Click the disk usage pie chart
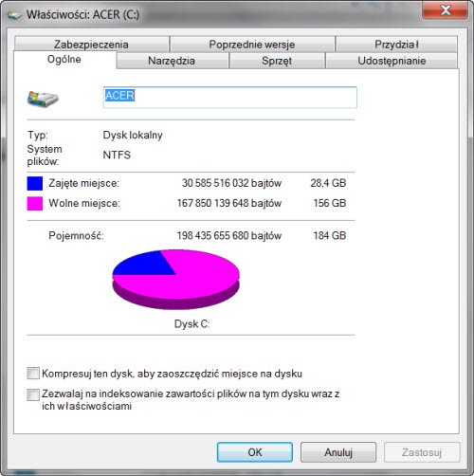Screen dimensions: 474x476 click(176, 280)
